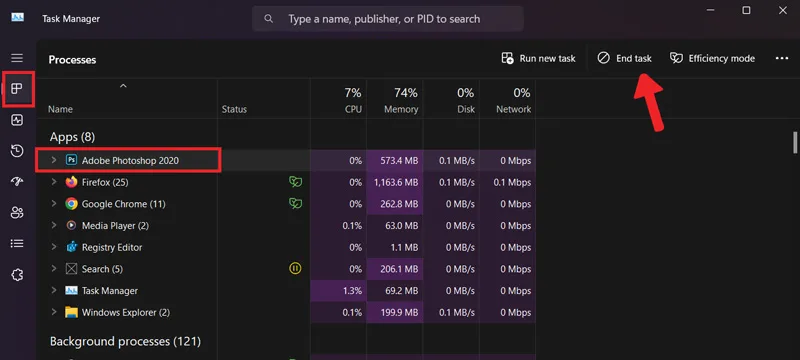Click Google Chrome's green efficiency leaf icon
The height and width of the screenshot is (360, 800).
click(x=295, y=203)
